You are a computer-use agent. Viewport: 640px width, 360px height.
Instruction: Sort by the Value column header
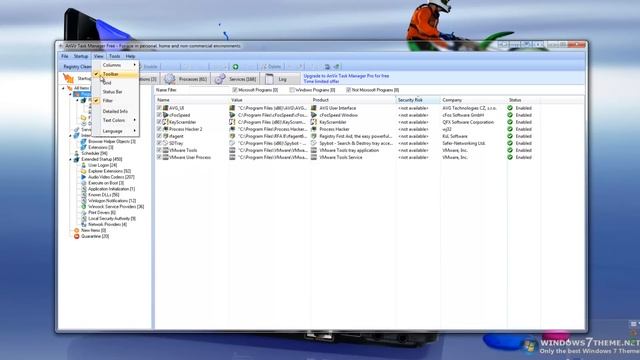pos(269,100)
